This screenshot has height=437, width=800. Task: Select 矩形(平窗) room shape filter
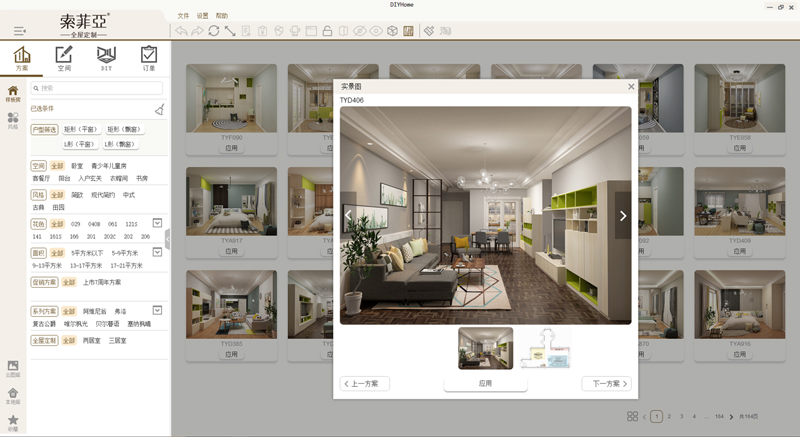pyautogui.click(x=81, y=130)
